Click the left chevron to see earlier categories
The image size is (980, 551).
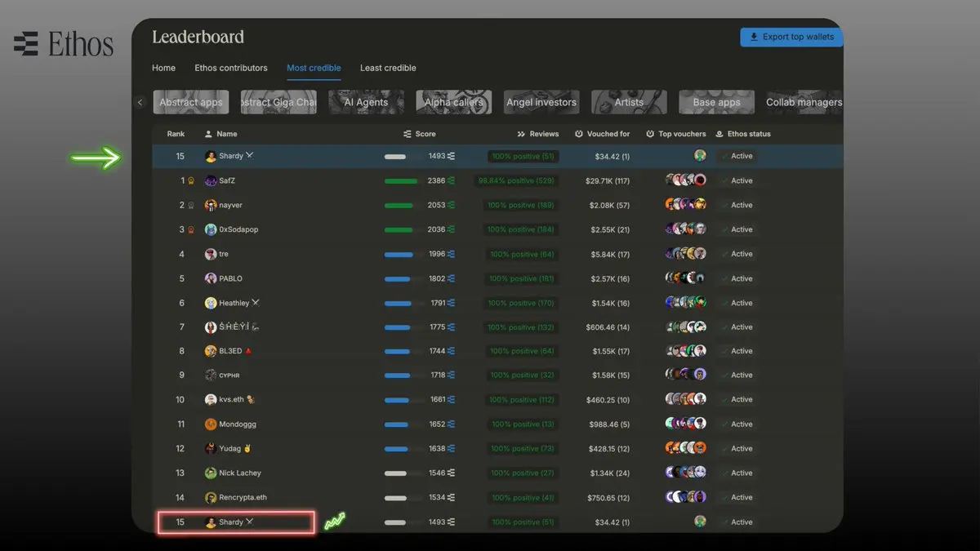tap(140, 103)
